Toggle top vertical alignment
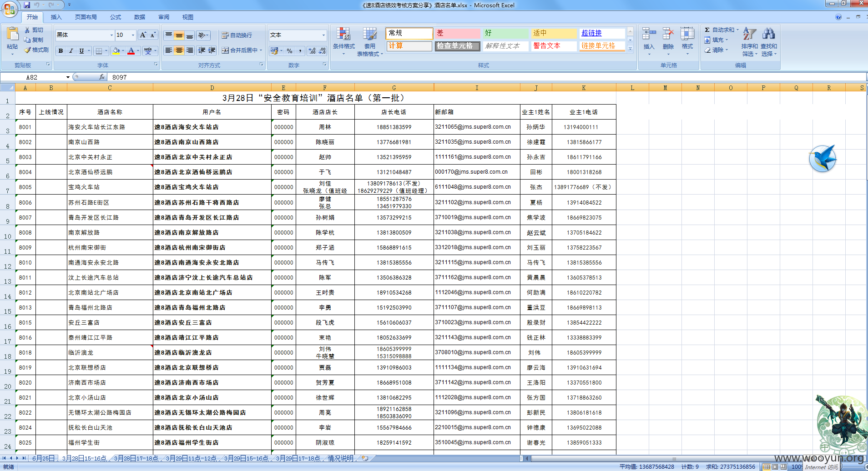 [x=169, y=35]
